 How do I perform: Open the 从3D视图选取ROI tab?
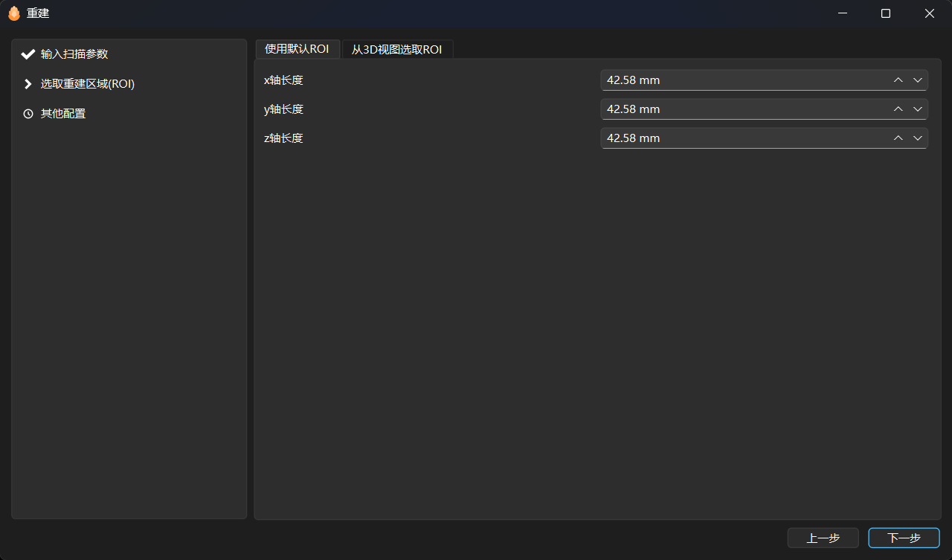click(x=396, y=49)
